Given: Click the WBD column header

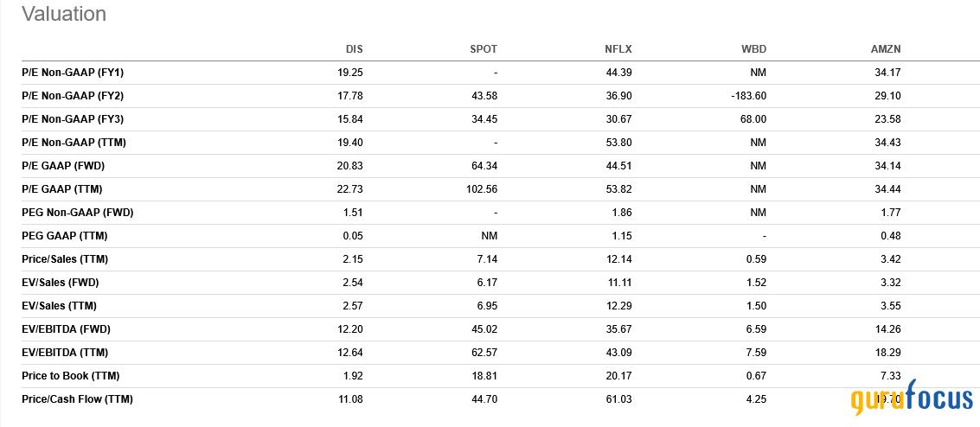Looking at the screenshot, I should 753,49.
